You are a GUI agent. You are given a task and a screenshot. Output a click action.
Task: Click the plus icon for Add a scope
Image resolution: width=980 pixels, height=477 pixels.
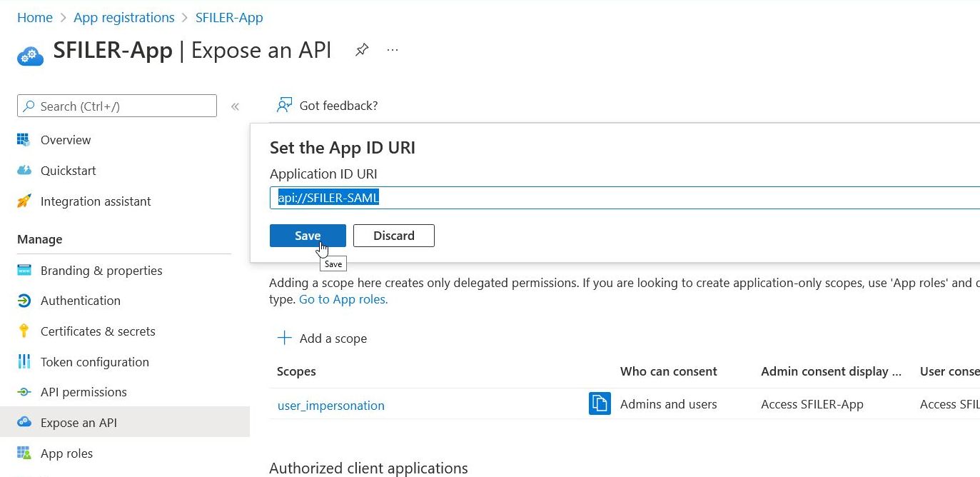(x=284, y=338)
